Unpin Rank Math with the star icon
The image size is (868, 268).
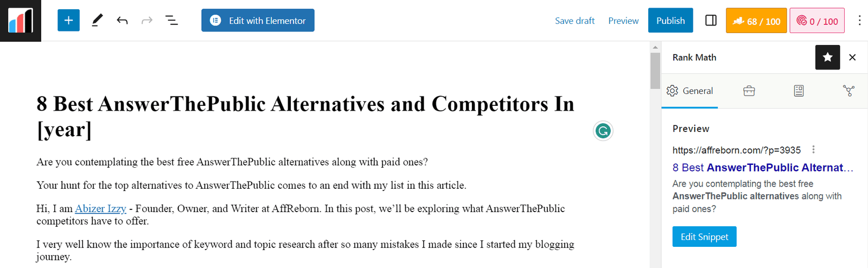[827, 58]
